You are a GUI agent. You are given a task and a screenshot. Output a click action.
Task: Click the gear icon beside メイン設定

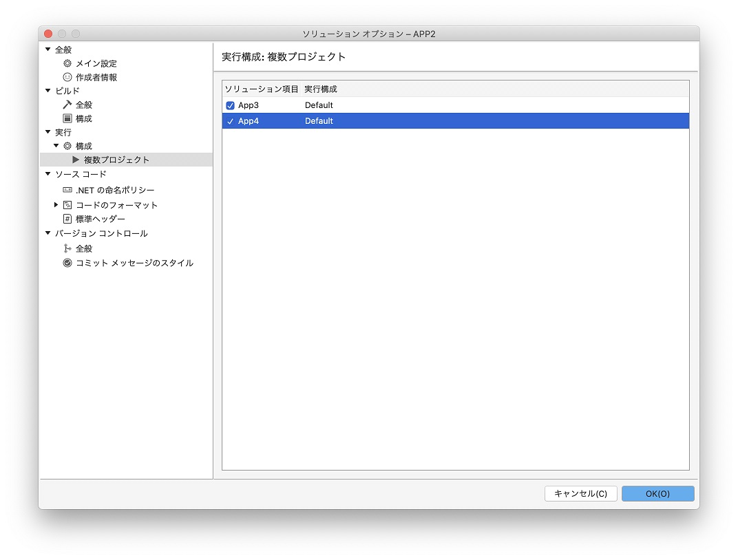(67, 63)
